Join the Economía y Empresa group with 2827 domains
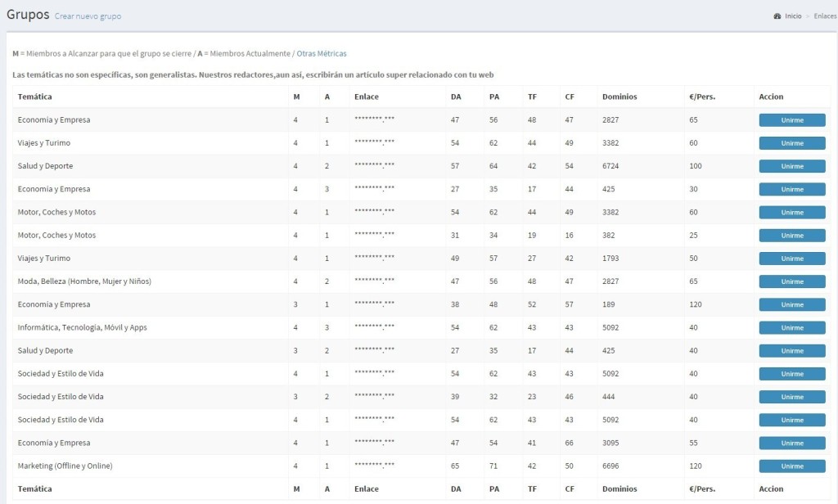Screen dimensions: 838x504 point(792,120)
